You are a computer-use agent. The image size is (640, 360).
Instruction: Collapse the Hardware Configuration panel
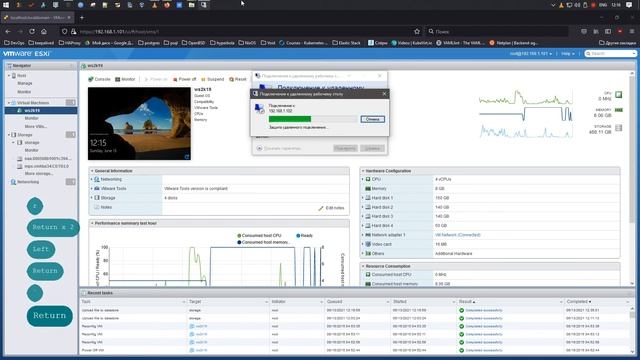(x=363, y=171)
